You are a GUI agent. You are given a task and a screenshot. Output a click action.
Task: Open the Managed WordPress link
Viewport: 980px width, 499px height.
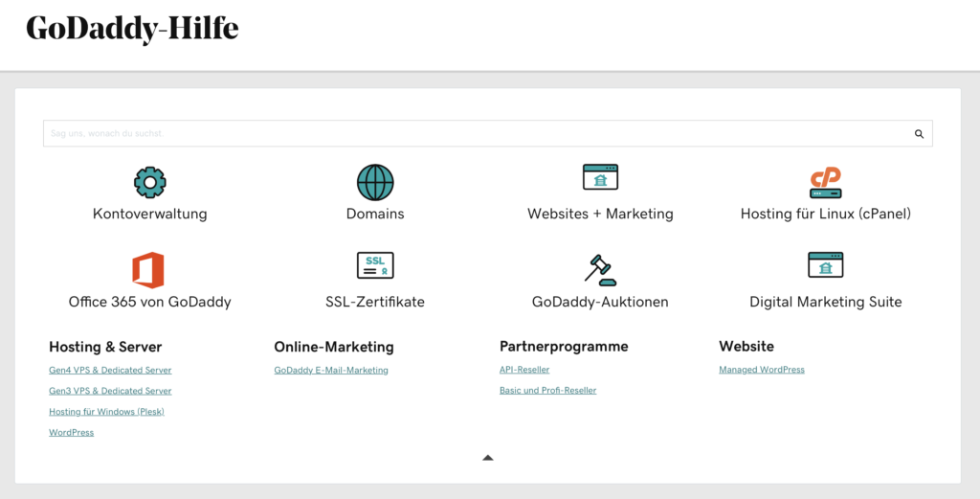(762, 370)
